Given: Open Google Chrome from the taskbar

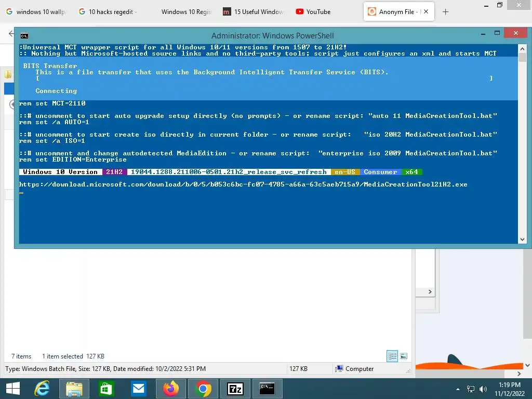Looking at the screenshot, I should pyautogui.click(x=203, y=389).
